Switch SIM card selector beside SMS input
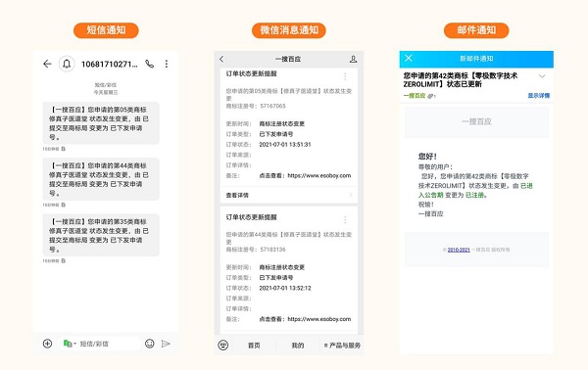The height and width of the screenshot is (370, 588). tap(70, 344)
